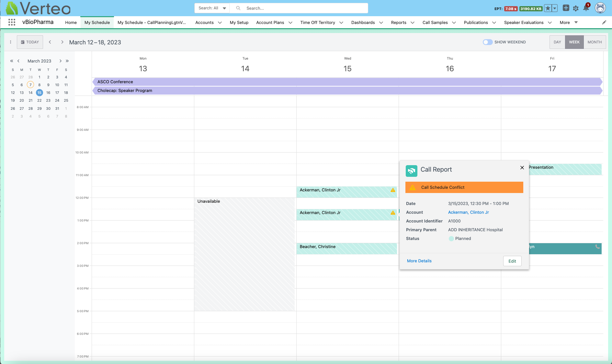This screenshot has width=612, height=364.
Task: Open the App Launcher grid icon
Action: click(x=12, y=22)
